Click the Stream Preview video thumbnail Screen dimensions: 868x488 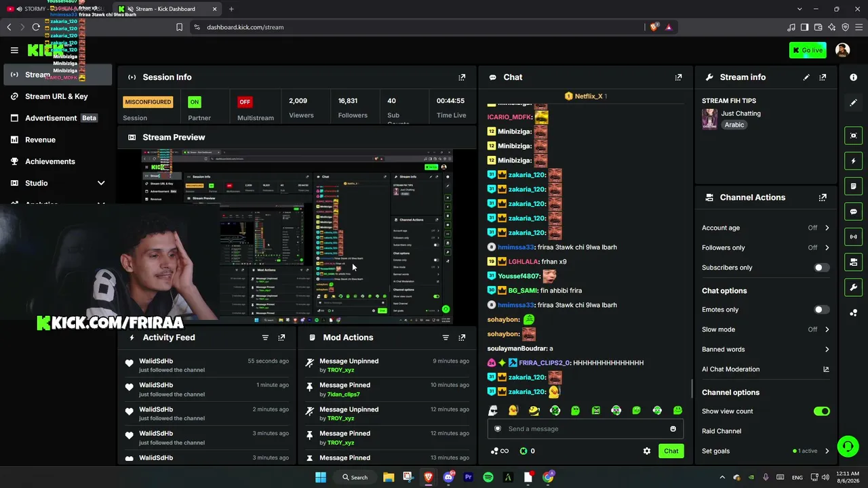tap(296, 237)
